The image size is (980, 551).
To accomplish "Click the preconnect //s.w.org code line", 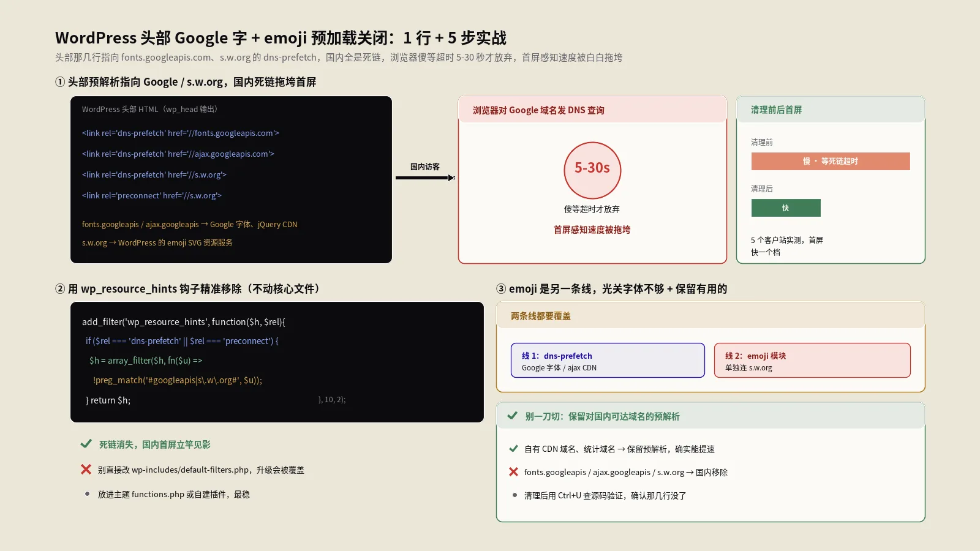I will point(152,195).
